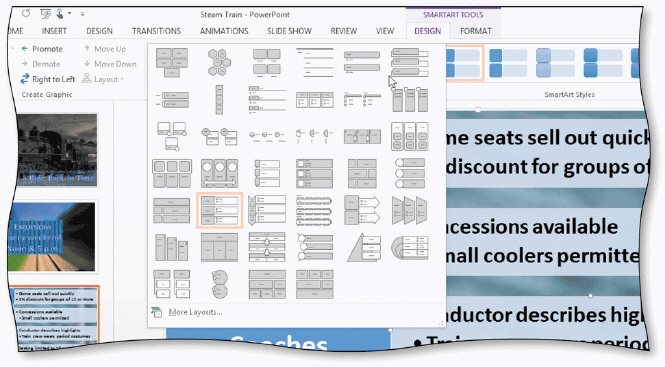Pick the three circles with double arrow layout

[x=219, y=173]
